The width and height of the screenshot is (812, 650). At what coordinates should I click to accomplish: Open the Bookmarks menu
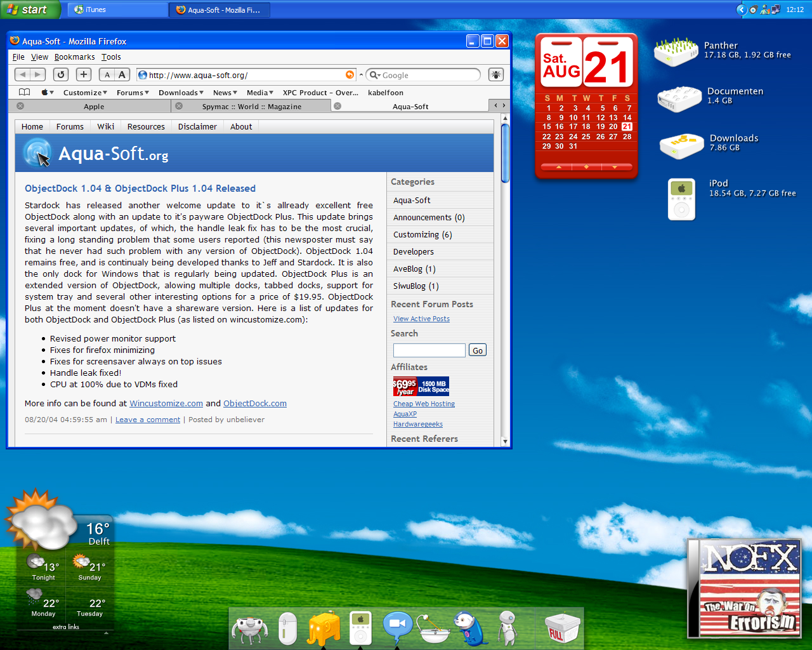(x=74, y=56)
